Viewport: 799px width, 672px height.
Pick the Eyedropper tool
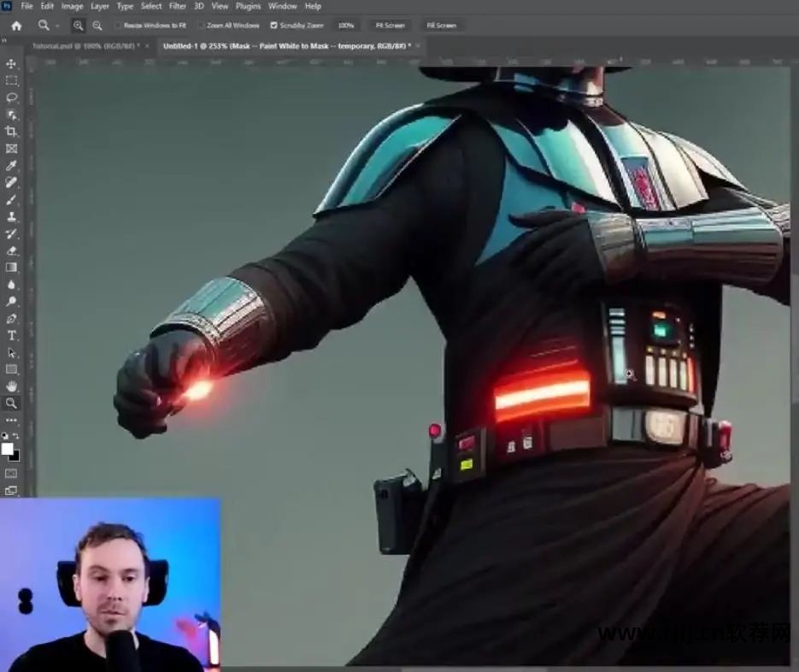[x=11, y=166]
